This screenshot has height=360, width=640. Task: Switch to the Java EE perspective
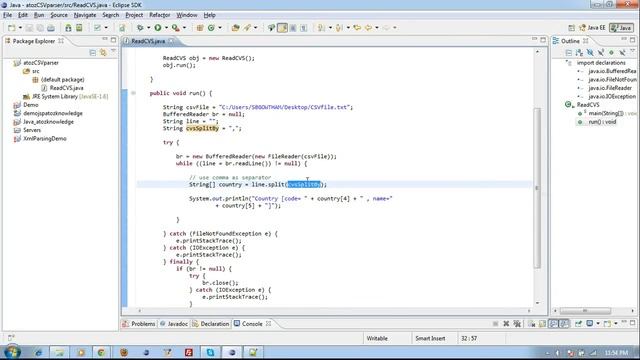[x=592, y=28]
